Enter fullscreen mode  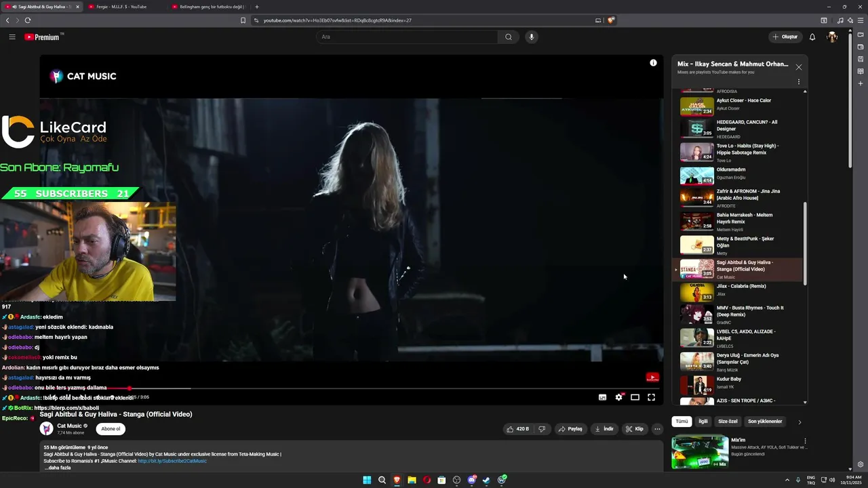(x=651, y=397)
